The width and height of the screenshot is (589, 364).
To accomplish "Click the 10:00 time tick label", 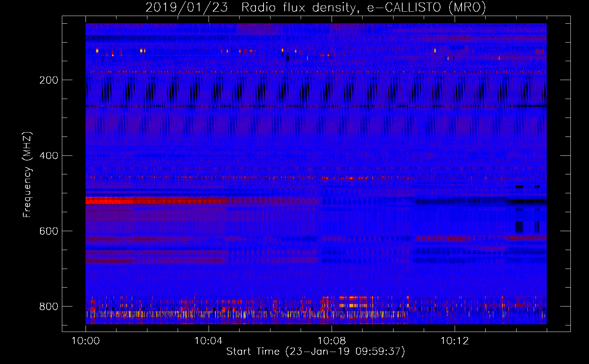I will click(86, 341).
